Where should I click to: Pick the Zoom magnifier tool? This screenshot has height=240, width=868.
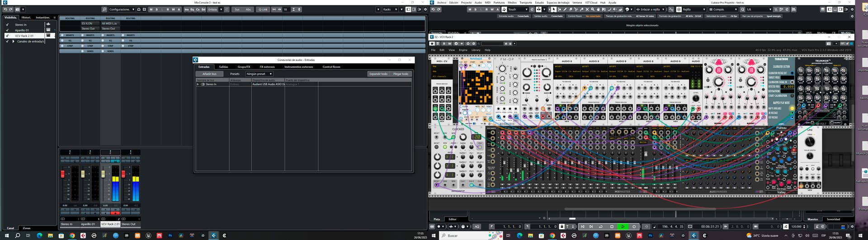click(x=593, y=9)
